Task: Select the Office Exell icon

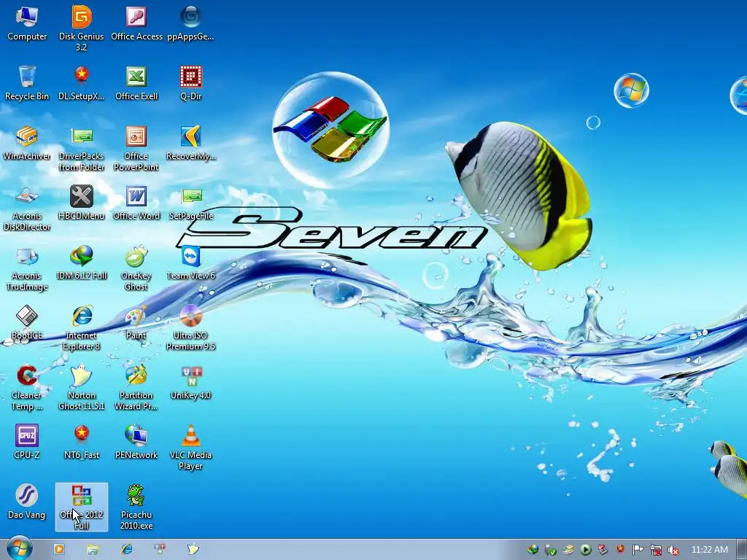Action: [136, 83]
